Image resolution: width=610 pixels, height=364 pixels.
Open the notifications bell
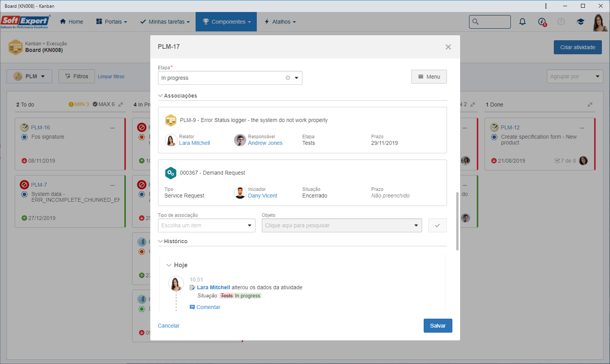pyautogui.click(x=522, y=22)
